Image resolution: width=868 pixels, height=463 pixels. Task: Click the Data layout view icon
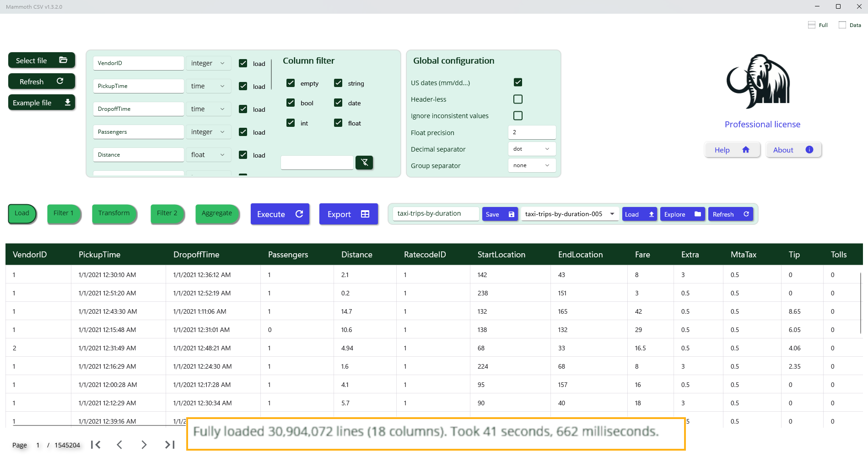pyautogui.click(x=842, y=25)
